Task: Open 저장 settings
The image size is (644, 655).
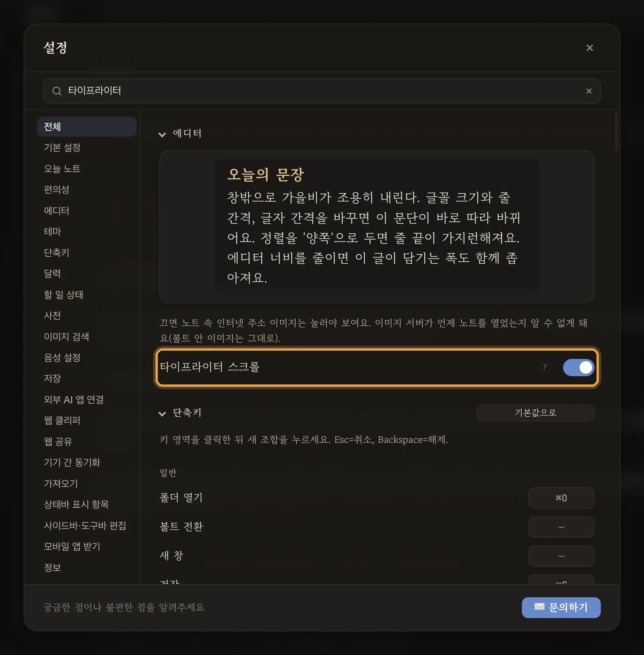Action: [87, 378]
